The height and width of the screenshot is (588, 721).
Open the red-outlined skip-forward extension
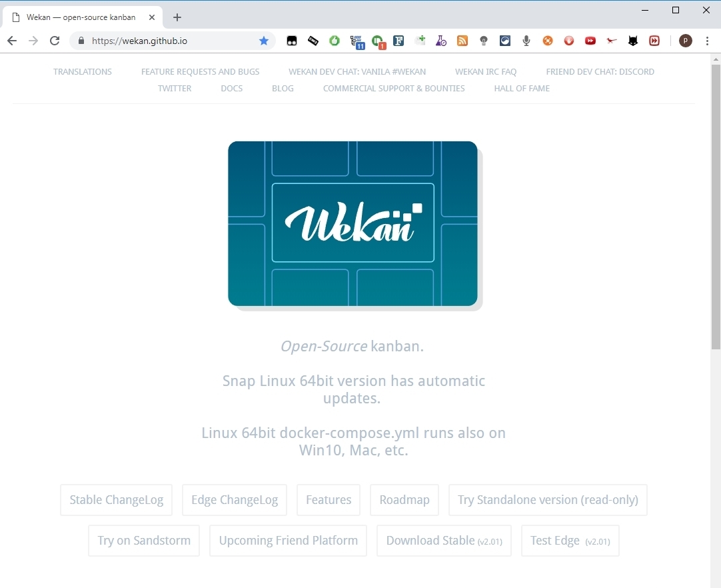coord(654,41)
